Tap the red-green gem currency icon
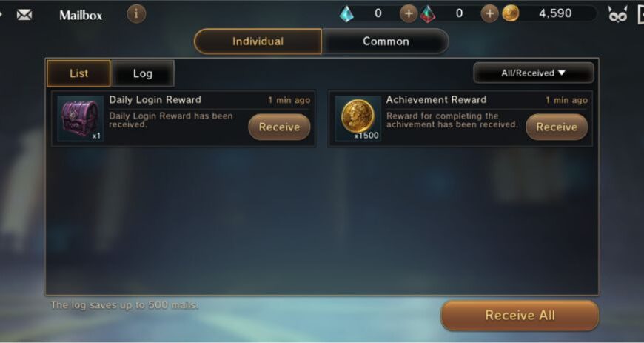The width and height of the screenshot is (644, 343). [x=428, y=13]
